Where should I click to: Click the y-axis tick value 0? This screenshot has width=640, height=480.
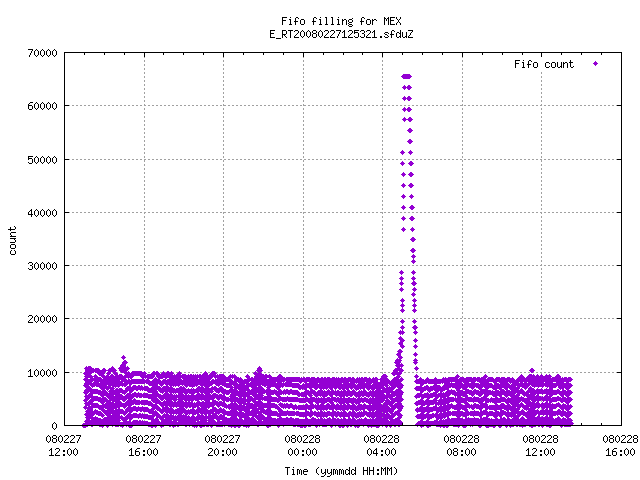click(x=55, y=426)
